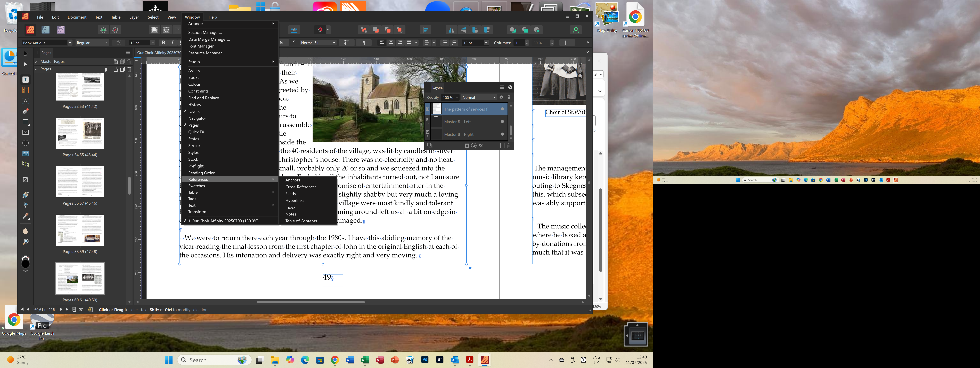This screenshot has height=368, width=980.
Task: Switch to the Photo persona icon
Action: 61,30
